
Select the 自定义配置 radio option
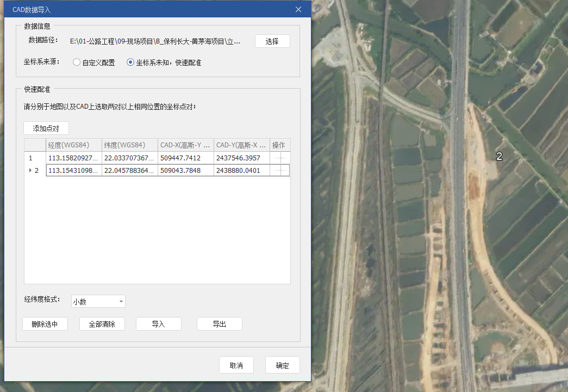pyautogui.click(x=77, y=63)
